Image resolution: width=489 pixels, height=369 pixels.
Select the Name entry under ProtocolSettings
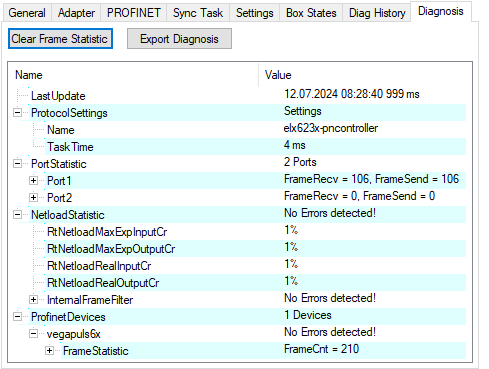click(61, 130)
